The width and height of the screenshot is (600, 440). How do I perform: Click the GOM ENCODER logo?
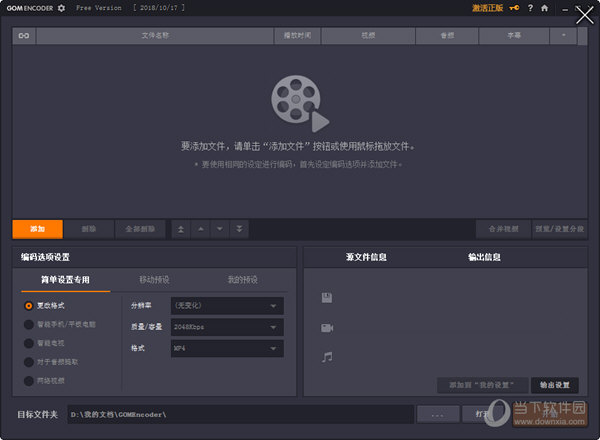pyautogui.click(x=30, y=8)
